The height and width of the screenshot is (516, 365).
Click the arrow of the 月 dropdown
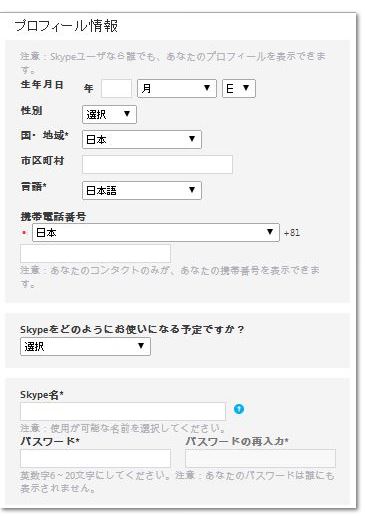pos(207,88)
